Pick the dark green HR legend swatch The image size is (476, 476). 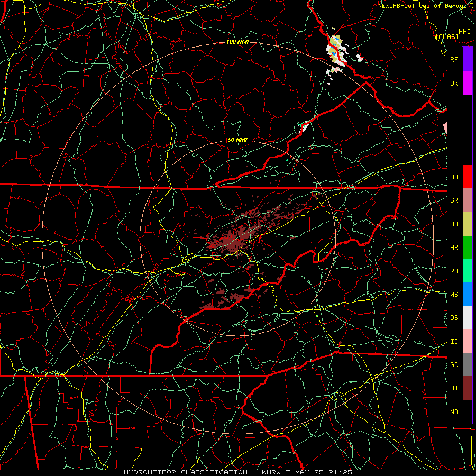(467, 248)
